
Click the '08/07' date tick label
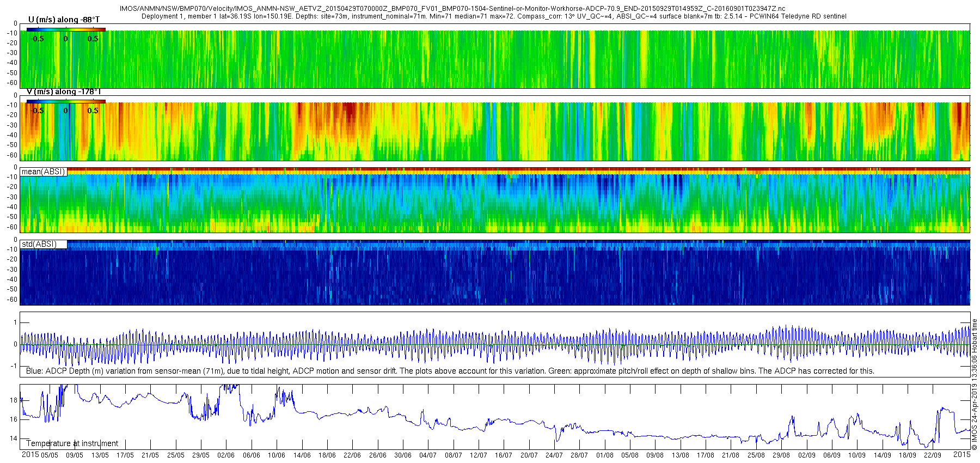coord(454,455)
